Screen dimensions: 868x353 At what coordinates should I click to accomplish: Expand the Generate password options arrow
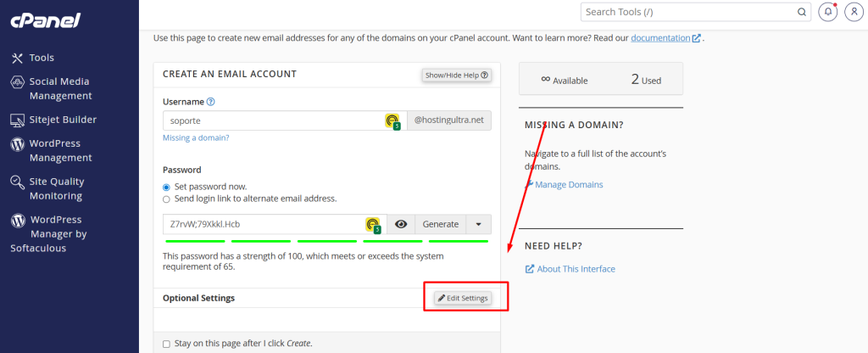(x=478, y=225)
